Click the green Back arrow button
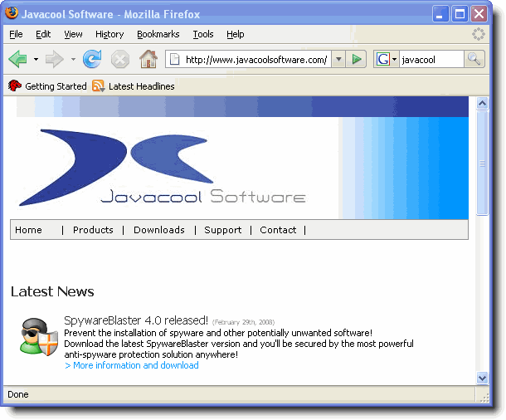The height and width of the screenshot is (420, 506). pyautogui.click(x=17, y=59)
